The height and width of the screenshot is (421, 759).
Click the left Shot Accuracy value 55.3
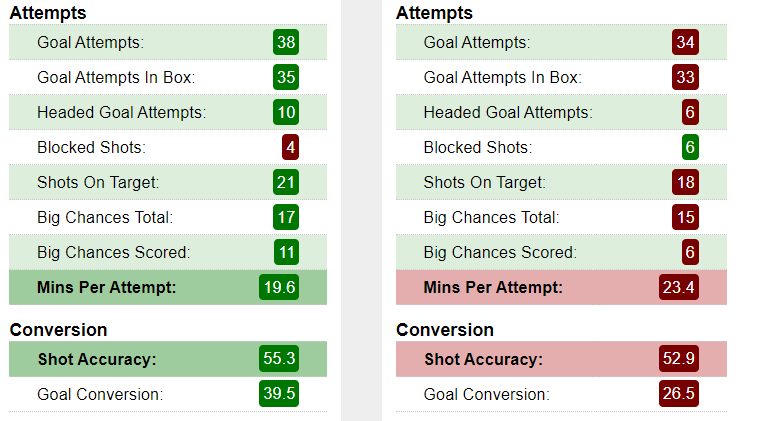(x=279, y=359)
